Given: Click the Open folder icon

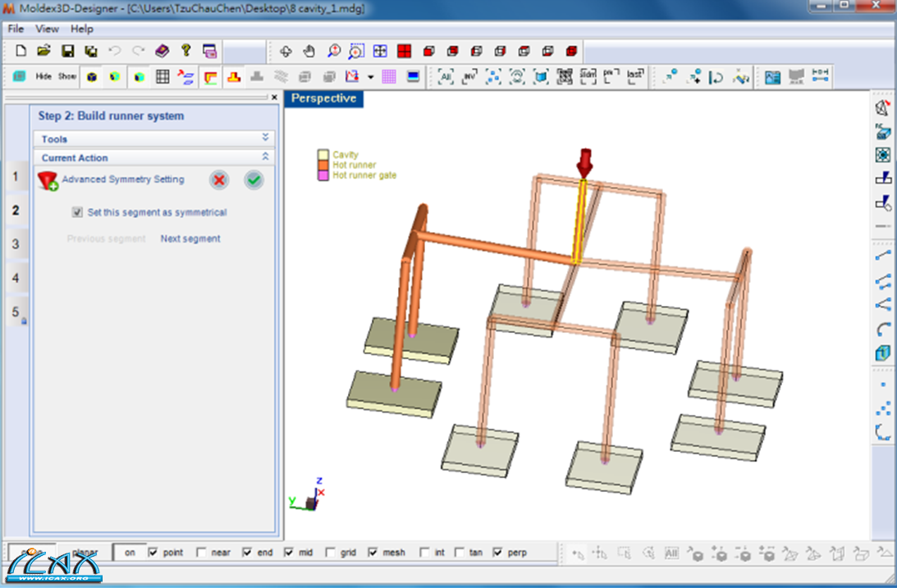Looking at the screenshot, I should point(44,51).
